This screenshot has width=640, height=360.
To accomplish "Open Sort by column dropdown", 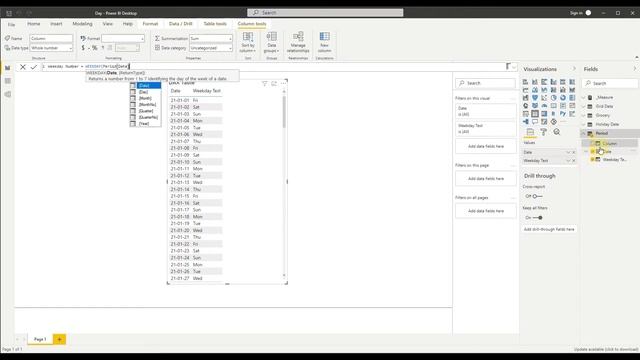I will [248, 42].
